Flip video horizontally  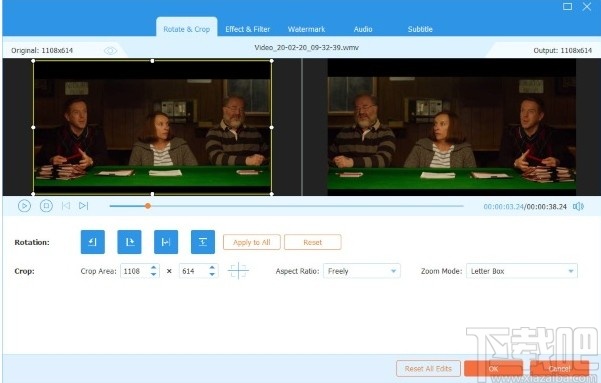pyautogui.click(x=166, y=242)
